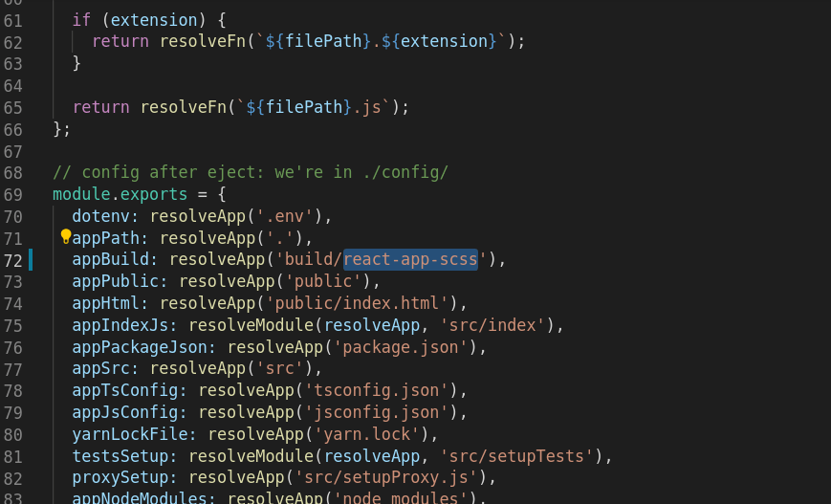The height and width of the screenshot is (504, 831).
Task: Click line number 72 in the gutter
Action: tap(13, 261)
